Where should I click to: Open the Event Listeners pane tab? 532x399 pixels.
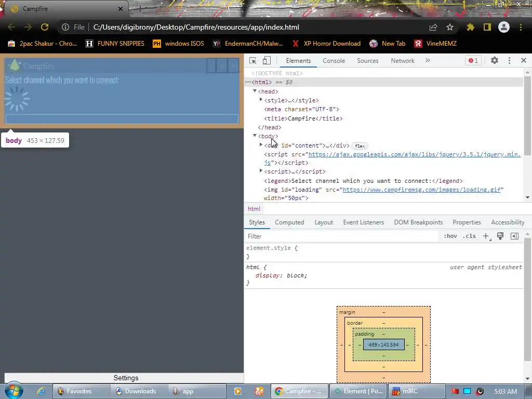click(363, 222)
